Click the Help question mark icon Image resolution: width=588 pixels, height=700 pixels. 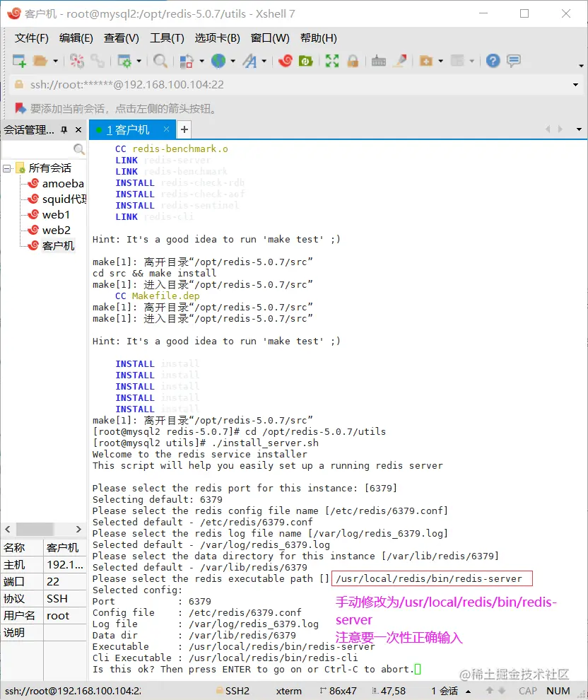point(493,60)
